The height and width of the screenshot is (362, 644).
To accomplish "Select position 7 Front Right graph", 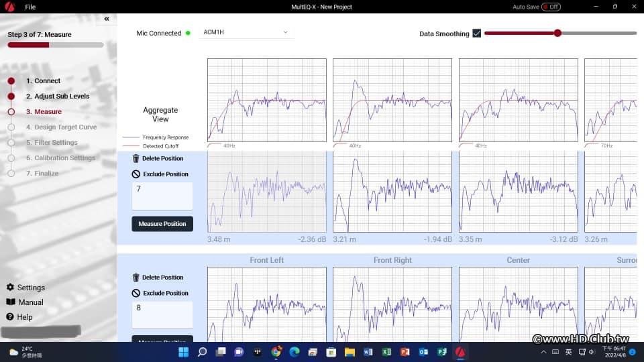I will click(x=392, y=192).
